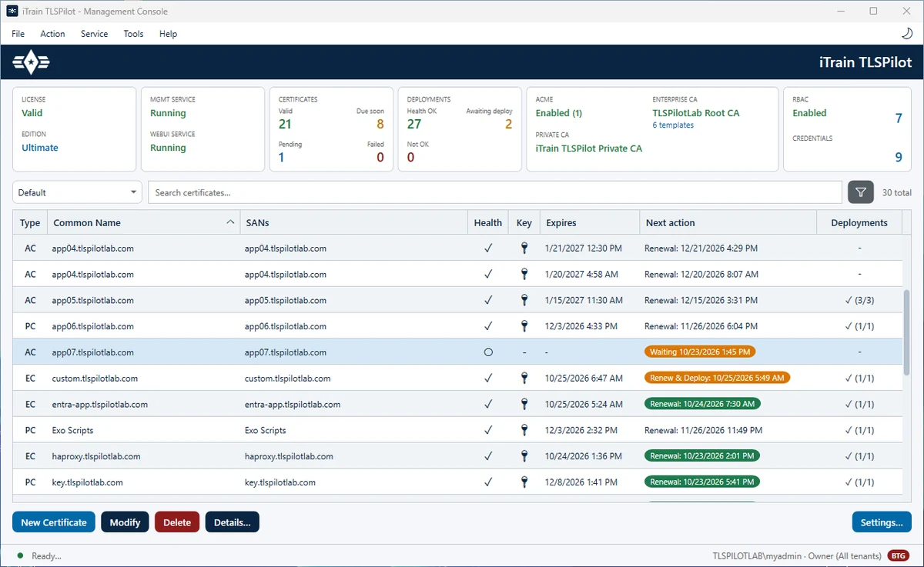Open the Action menu
This screenshot has height=567, width=924.
52,34
